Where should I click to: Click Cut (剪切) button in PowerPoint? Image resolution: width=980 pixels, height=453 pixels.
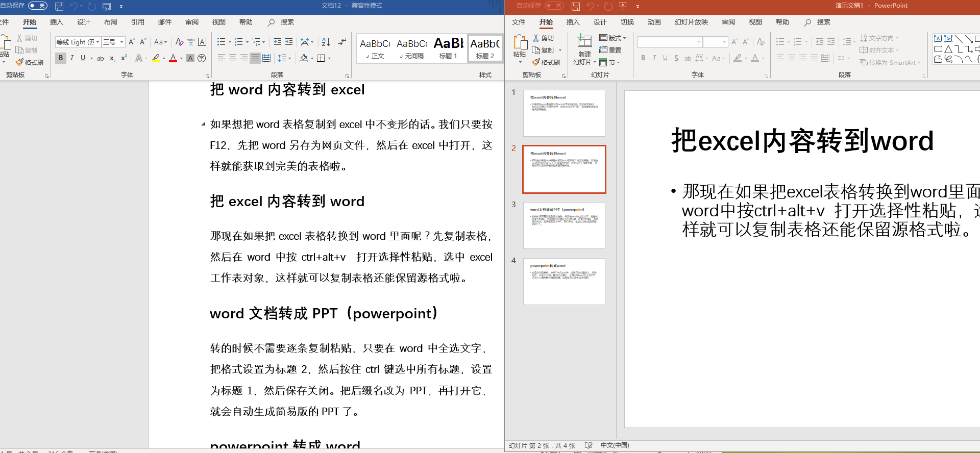tap(544, 38)
